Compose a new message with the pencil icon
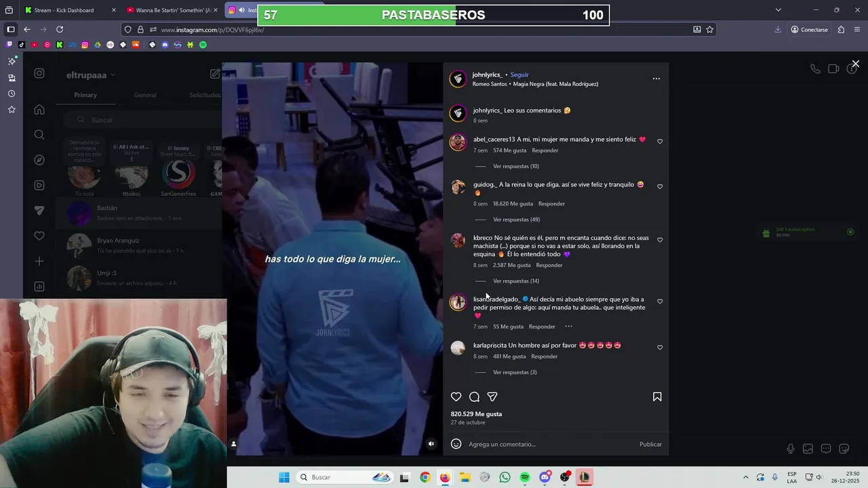 click(x=215, y=74)
